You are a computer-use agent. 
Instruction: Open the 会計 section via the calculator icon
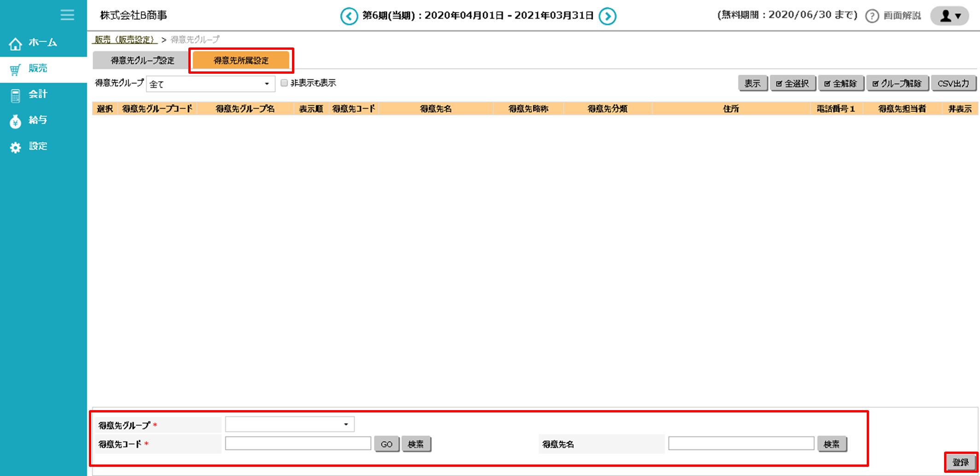click(x=15, y=94)
